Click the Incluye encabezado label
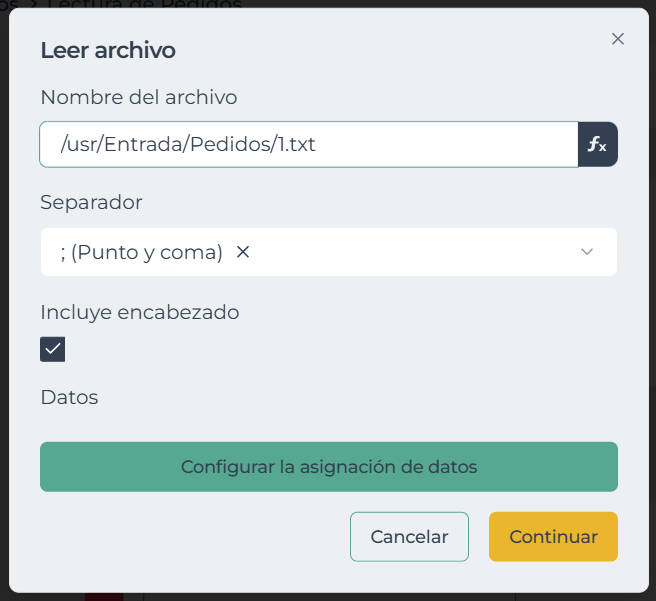 [x=139, y=312]
